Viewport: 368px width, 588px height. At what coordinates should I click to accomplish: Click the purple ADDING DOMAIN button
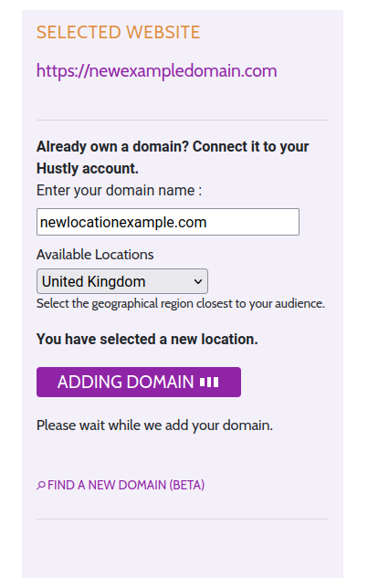coord(139,383)
